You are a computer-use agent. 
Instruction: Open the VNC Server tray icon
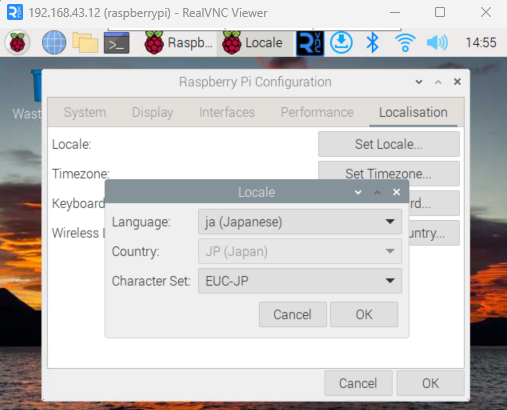point(310,43)
